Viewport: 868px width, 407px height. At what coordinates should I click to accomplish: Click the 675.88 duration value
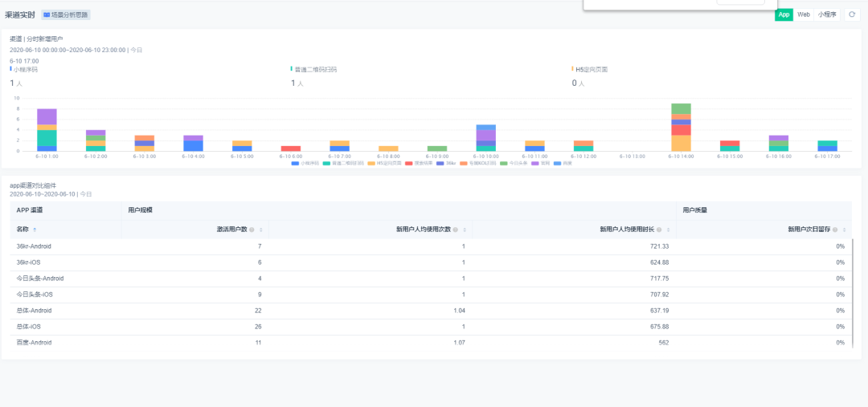(x=660, y=326)
